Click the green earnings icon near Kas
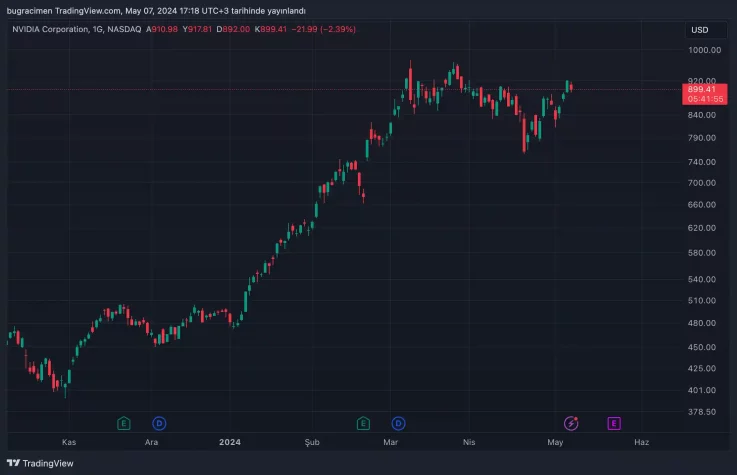This screenshot has height=475, width=737. 124,423
